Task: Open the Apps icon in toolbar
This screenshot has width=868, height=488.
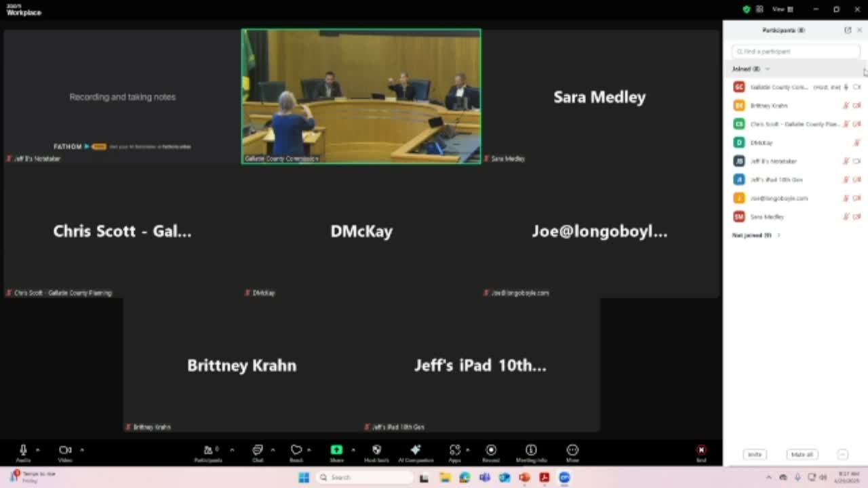Action: pos(454,453)
